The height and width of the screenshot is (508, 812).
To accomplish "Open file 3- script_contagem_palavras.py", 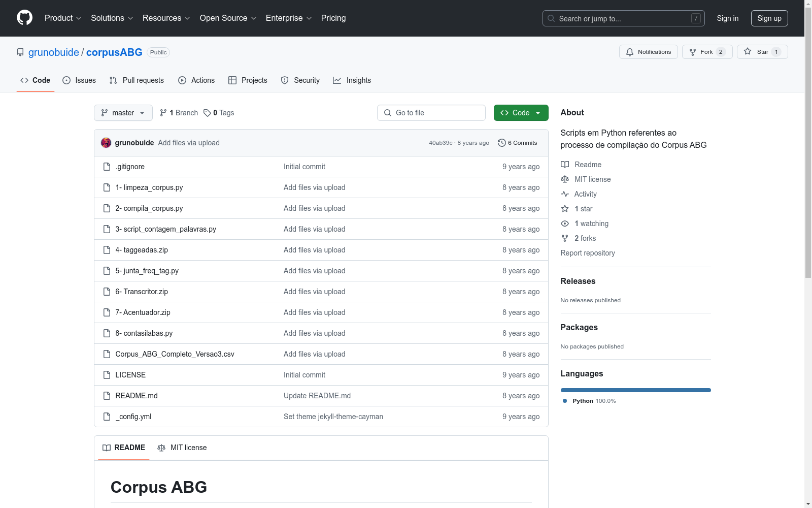I will click(x=165, y=229).
